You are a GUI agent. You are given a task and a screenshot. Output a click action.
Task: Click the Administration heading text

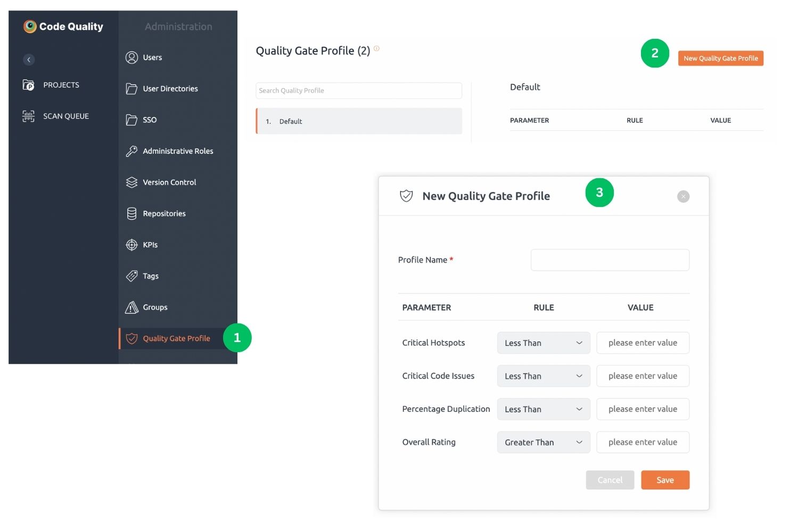(x=178, y=27)
